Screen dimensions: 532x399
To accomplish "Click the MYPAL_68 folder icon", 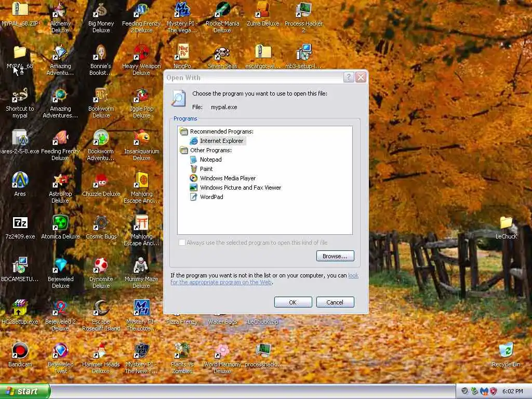I will tap(20, 57).
